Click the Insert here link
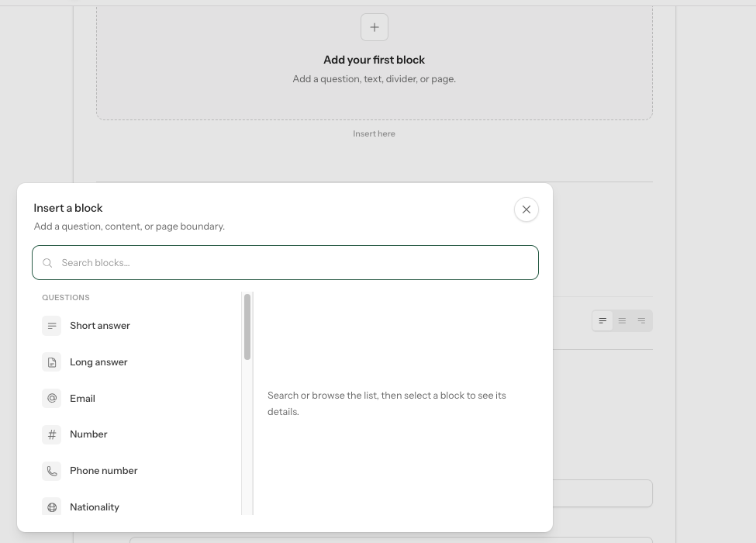 (374, 133)
